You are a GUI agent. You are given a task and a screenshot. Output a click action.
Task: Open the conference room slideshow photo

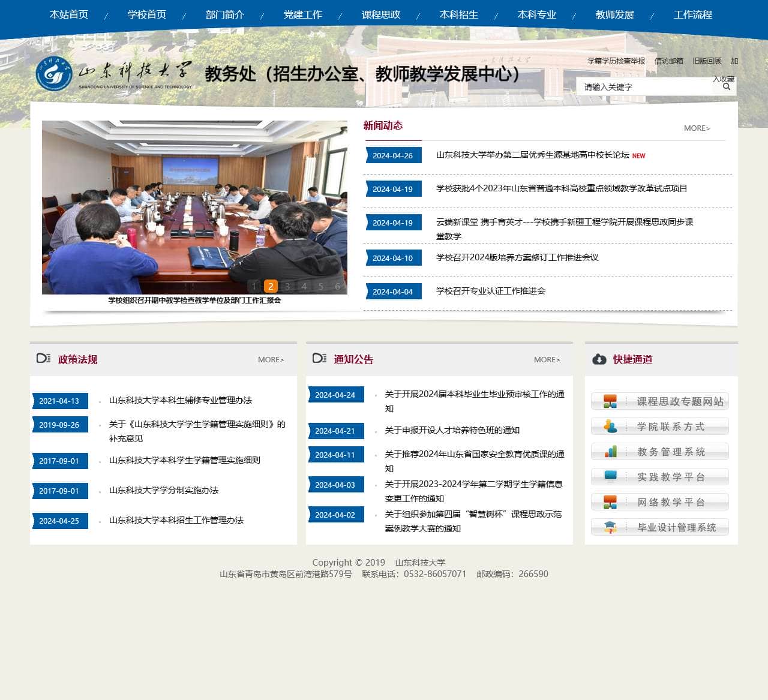pyautogui.click(x=194, y=207)
